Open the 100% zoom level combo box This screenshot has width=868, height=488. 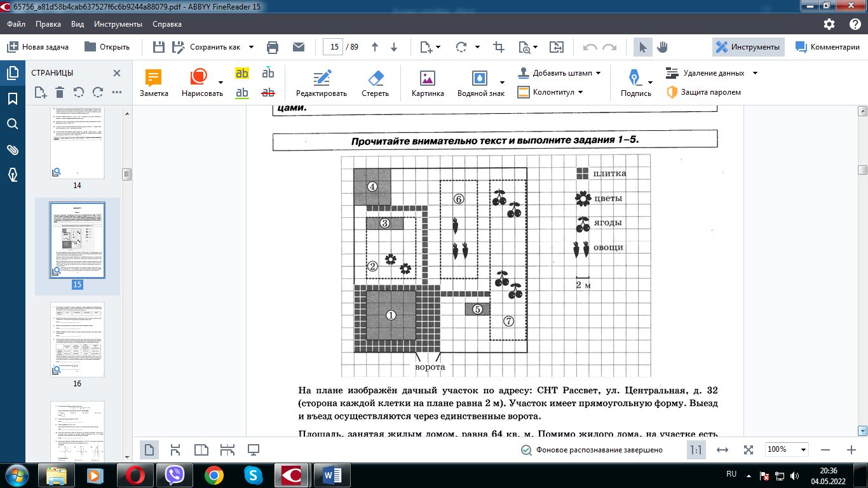click(x=787, y=450)
